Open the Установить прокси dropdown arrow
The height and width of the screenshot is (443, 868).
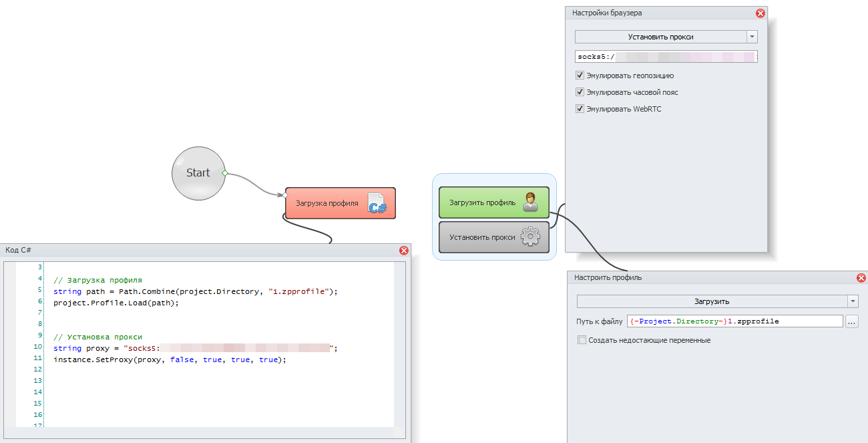coord(752,37)
